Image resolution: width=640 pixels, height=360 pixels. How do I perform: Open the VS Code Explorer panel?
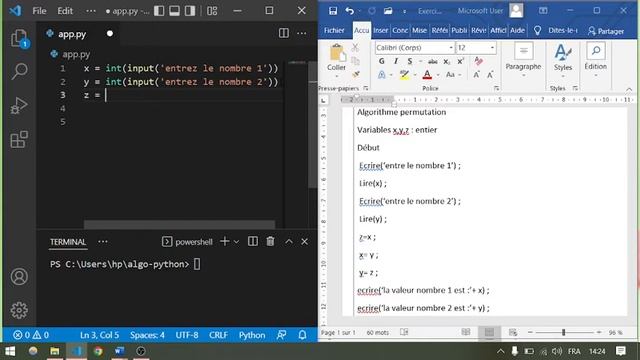[x=19, y=38]
